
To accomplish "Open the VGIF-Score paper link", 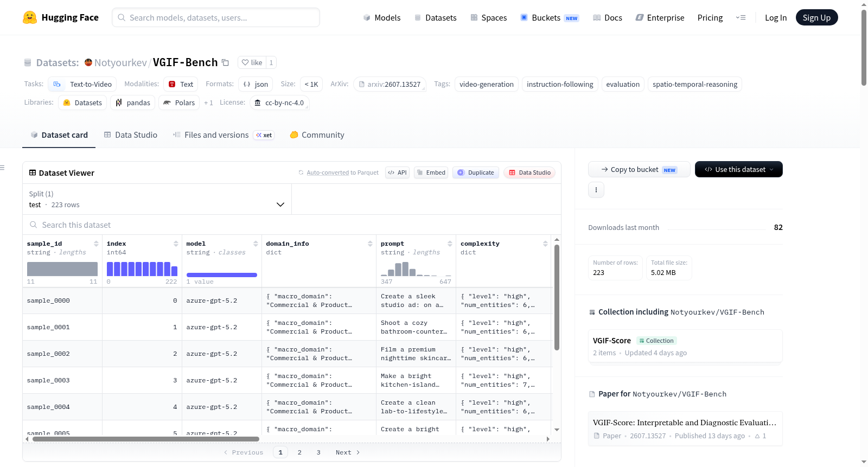I will tap(685, 428).
